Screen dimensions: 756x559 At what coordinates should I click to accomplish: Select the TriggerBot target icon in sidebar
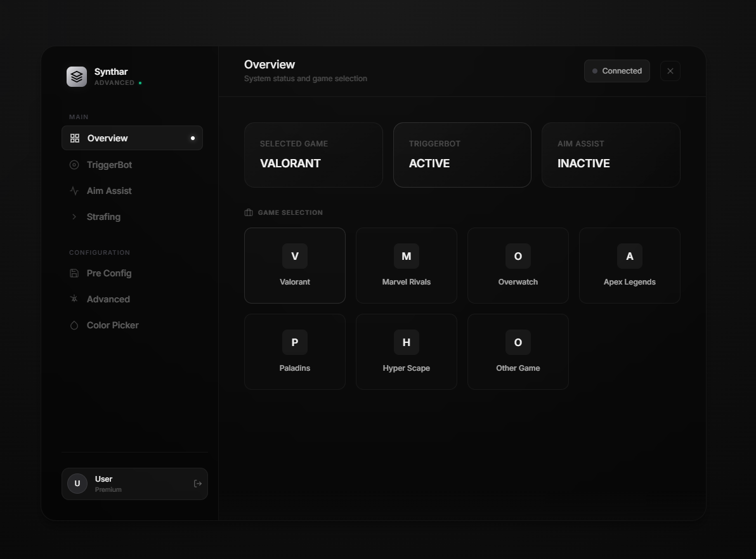(x=75, y=165)
